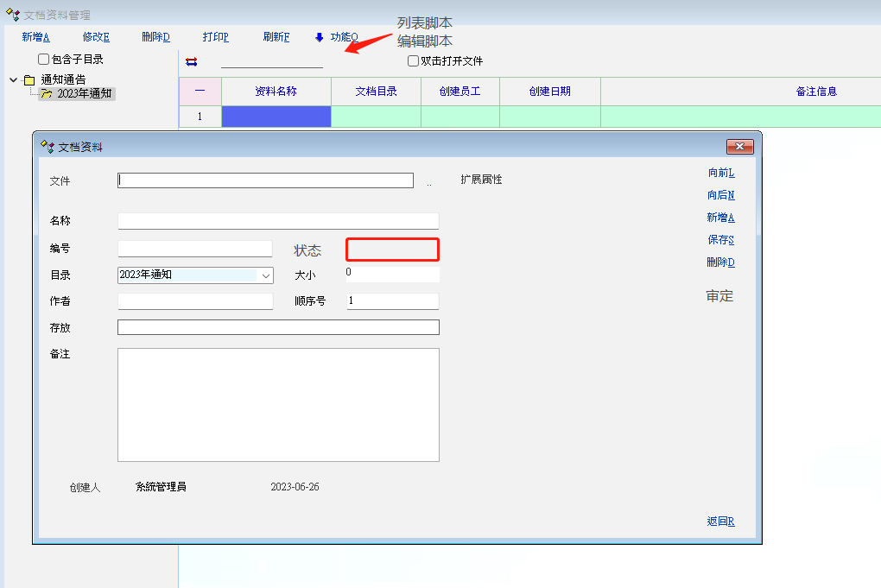The image size is (881, 588).
Task: Enable the 包含子目录 checkbox
Action: click(44, 60)
